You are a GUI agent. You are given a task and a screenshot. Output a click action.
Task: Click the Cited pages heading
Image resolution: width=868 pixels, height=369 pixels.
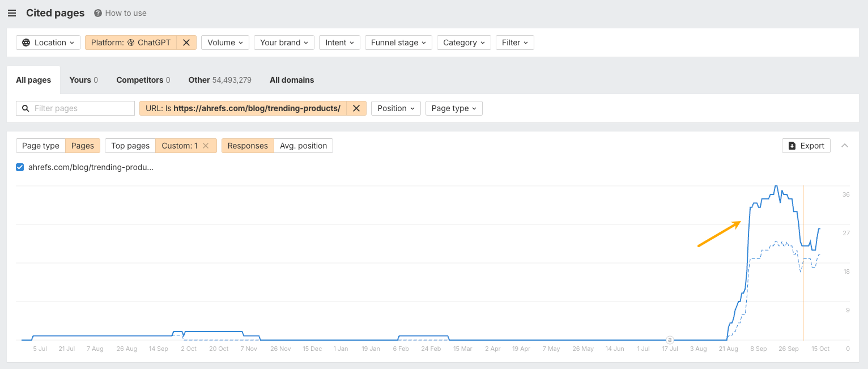pos(55,13)
